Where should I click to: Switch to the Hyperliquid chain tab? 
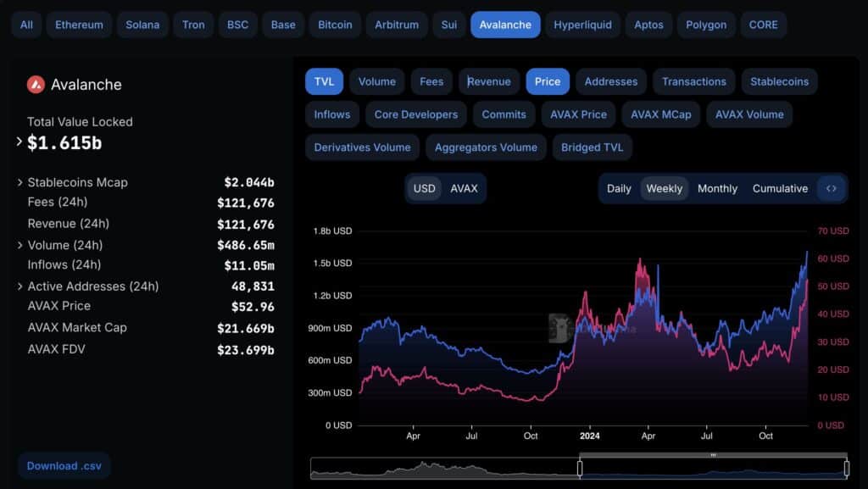pos(583,25)
